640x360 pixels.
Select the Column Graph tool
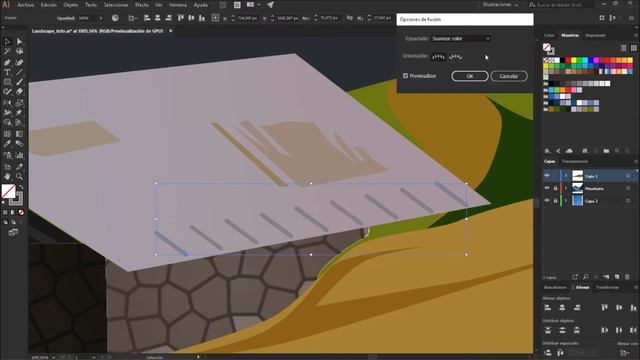pyautogui.click(x=19, y=155)
